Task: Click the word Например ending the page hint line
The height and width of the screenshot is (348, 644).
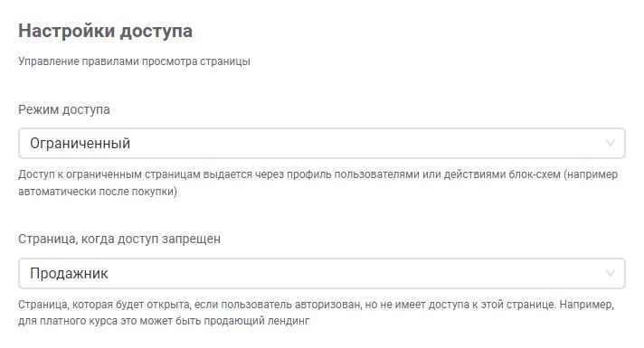Action: click(586, 305)
